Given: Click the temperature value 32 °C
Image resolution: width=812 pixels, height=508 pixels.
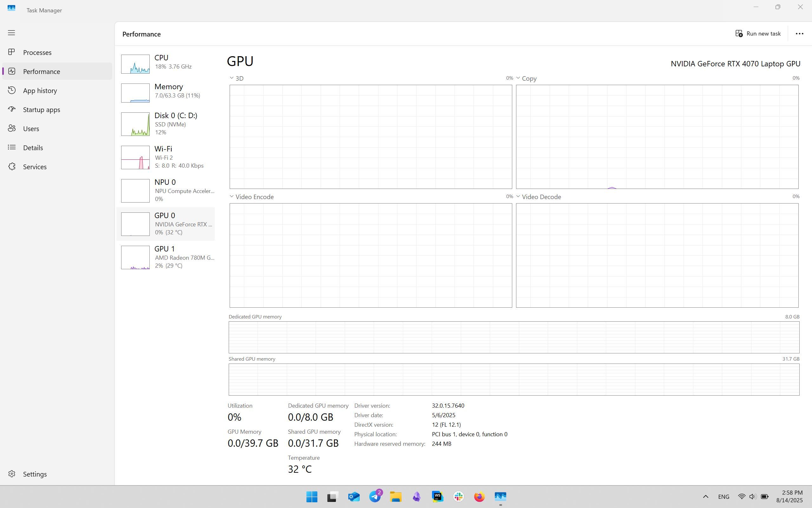Looking at the screenshot, I should click(300, 469).
